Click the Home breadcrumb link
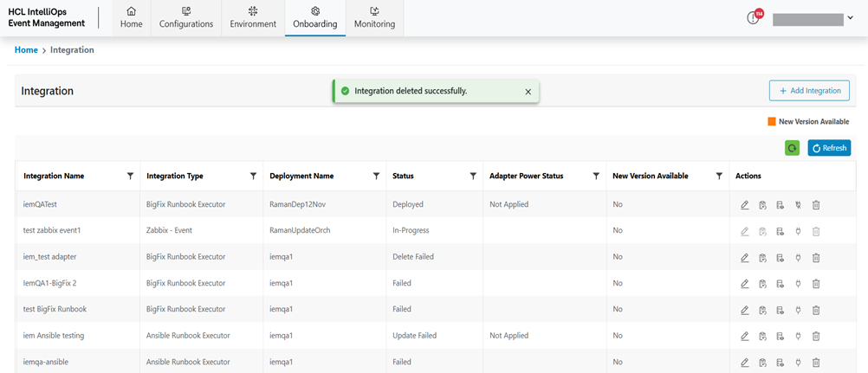 (x=26, y=50)
